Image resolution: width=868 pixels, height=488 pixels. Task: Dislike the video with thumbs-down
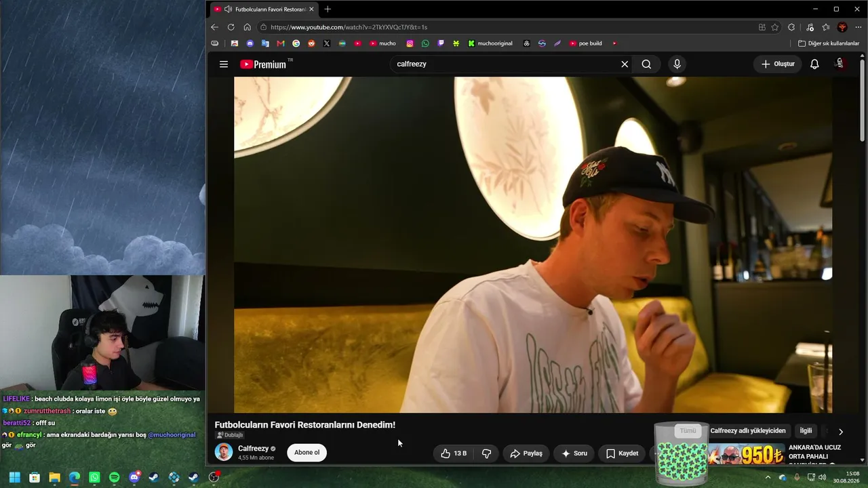487,453
